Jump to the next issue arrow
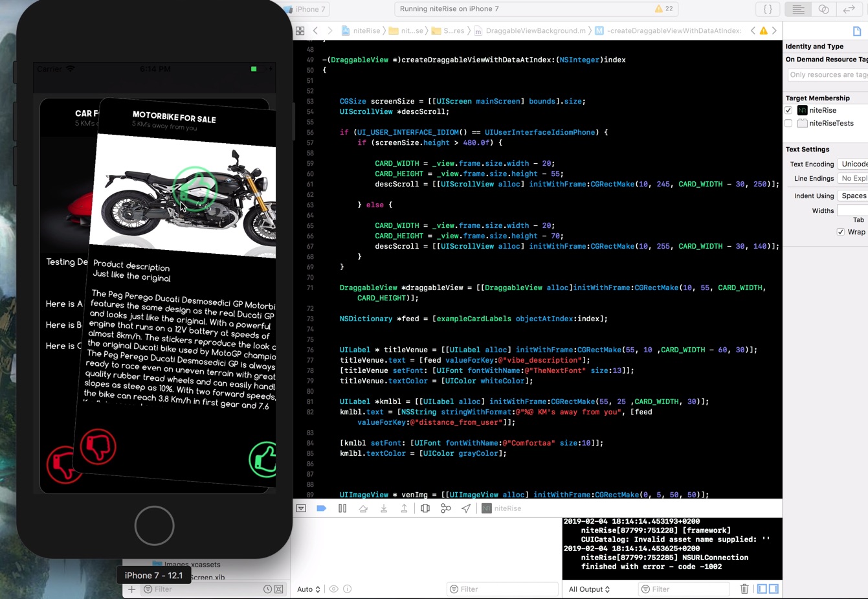 (774, 30)
